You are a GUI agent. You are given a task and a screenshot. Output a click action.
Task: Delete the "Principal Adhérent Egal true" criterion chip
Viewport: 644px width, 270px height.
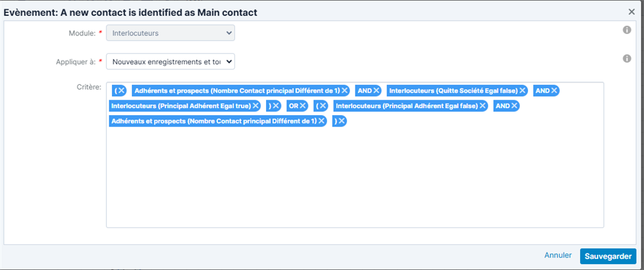click(x=256, y=105)
